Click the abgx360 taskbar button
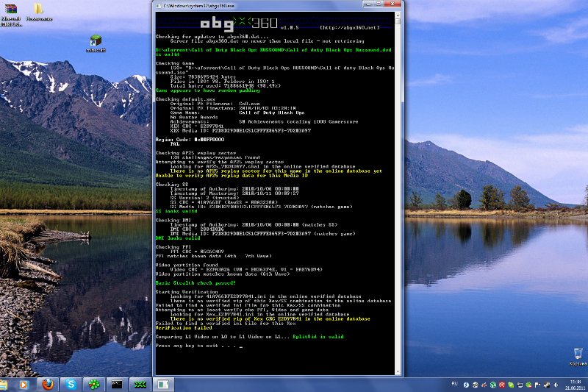 pyautogui.click(x=139, y=384)
